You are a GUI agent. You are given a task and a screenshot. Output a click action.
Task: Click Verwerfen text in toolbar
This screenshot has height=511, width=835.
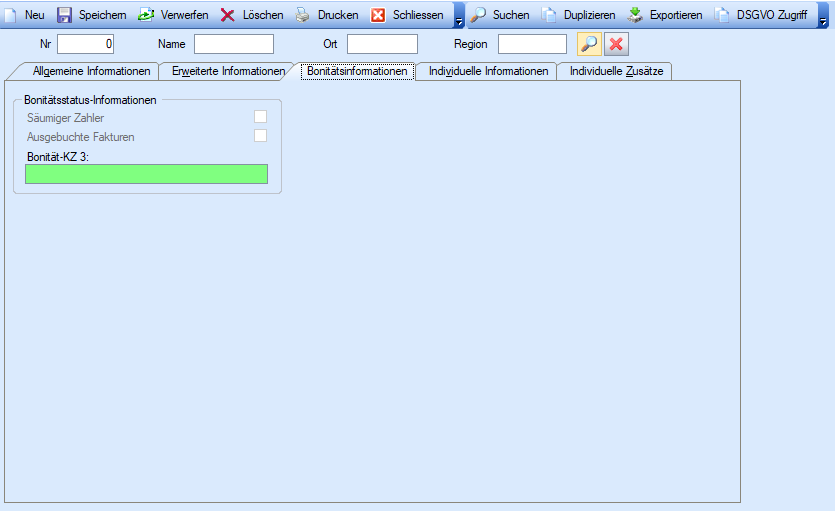pyautogui.click(x=184, y=15)
